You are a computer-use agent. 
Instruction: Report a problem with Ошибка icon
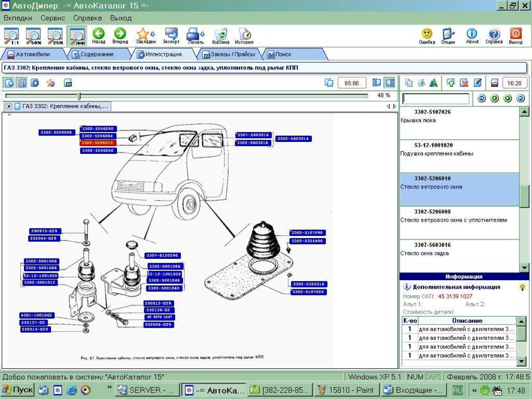click(426, 35)
